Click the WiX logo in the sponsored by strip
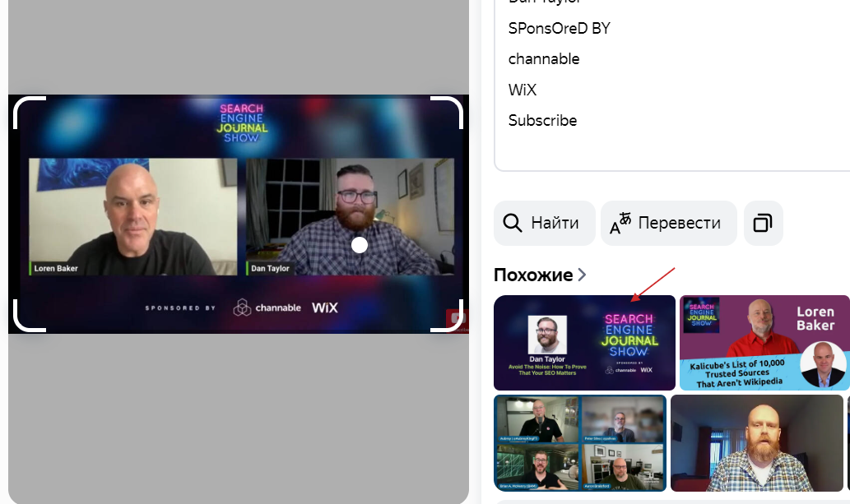The image size is (850, 504). point(326,307)
